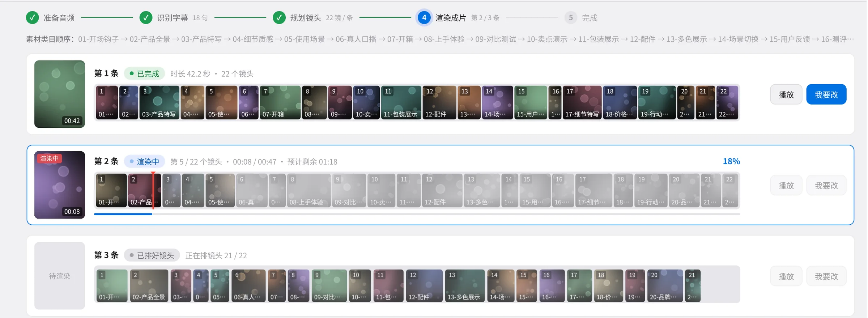Select shot 11 11-包装展示 in 第 1 条
Screen dimensions: 868x318
coord(401,102)
